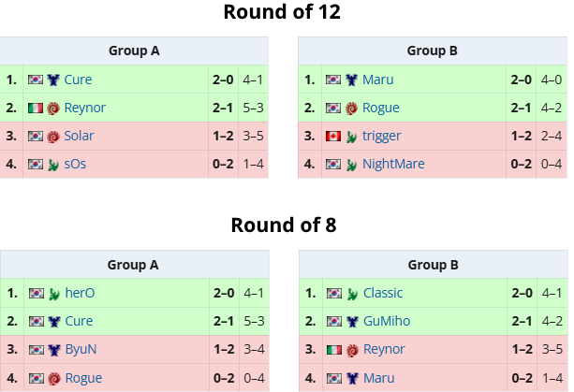Click the Zerg icon beside Rogue in Round of 12
Image resolution: width=574 pixels, height=392 pixels.
coord(351,109)
